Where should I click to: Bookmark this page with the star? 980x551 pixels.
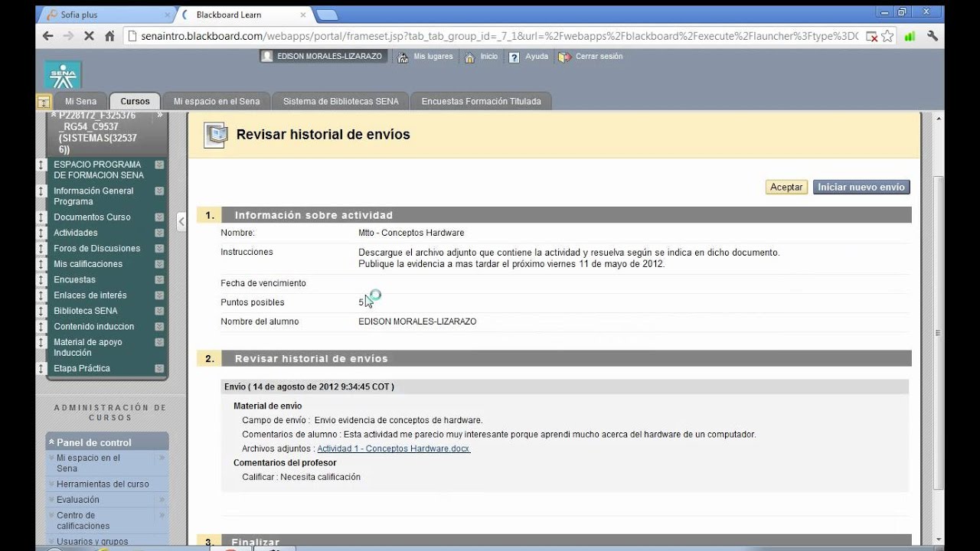coord(887,36)
